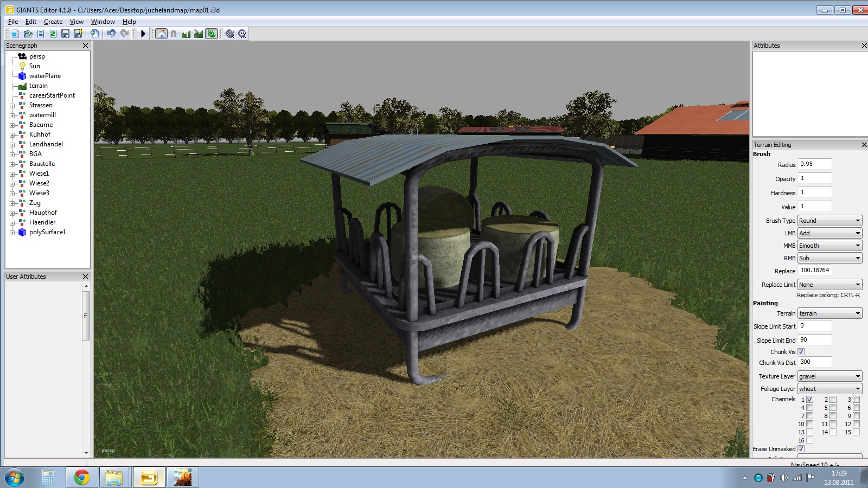Click the brush Radius input field
This screenshot has width=868, height=488.
click(x=814, y=164)
